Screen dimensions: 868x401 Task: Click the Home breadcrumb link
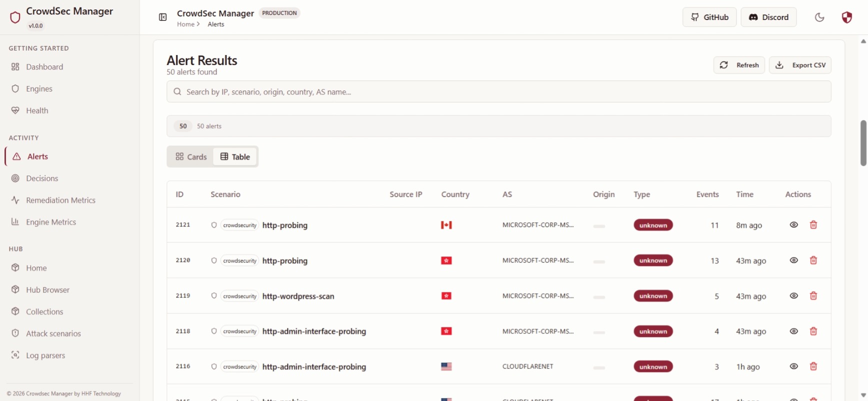coord(186,24)
